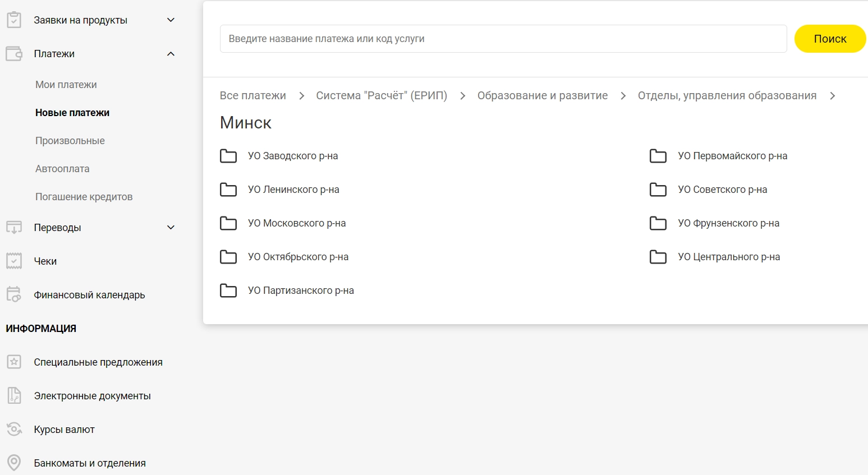Open УО Фрунзенского р-на link
The image size is (868, 475).
[x=729, y=223]
